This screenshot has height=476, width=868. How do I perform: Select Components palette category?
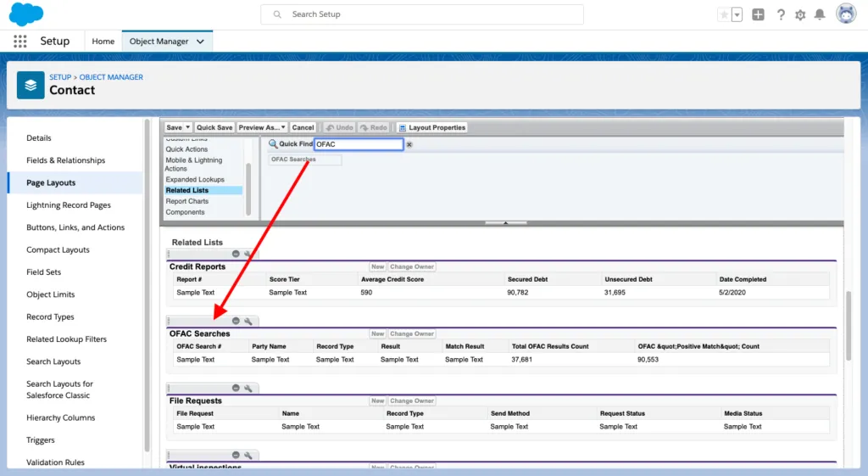tap(185, 212)
